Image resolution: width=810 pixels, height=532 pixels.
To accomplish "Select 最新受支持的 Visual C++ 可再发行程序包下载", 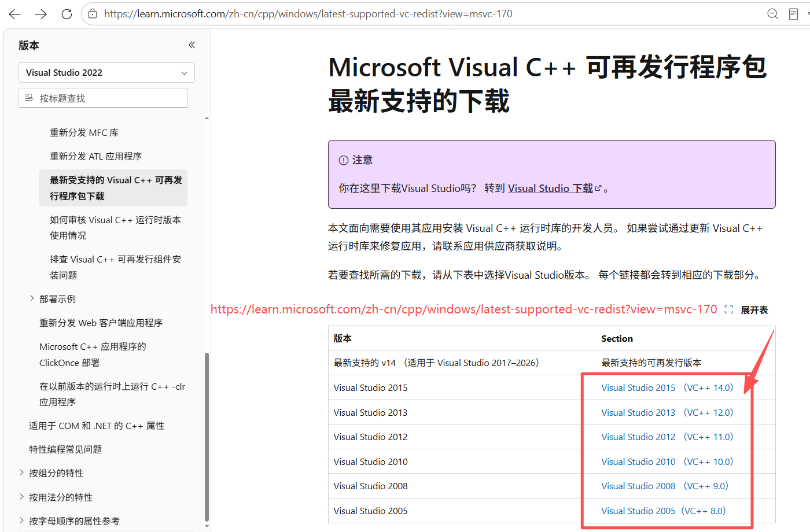I will click(113, 188).
